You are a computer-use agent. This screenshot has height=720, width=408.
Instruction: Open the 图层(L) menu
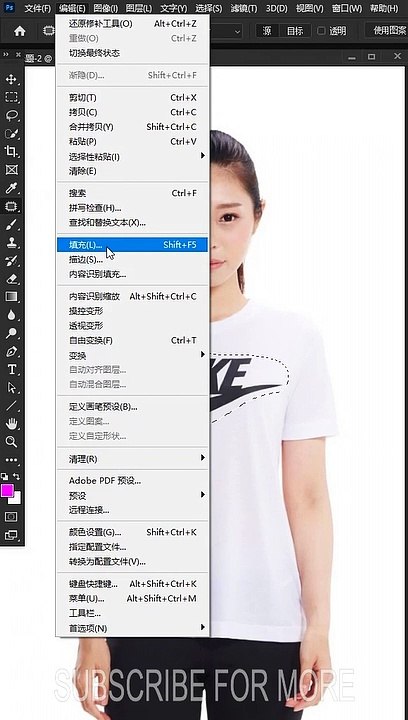[139, 8]
